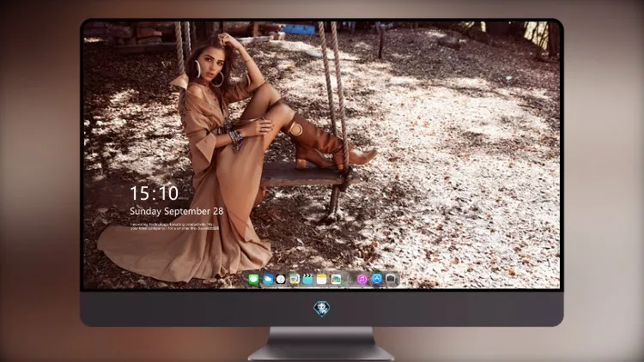
Task: Open the yellow Notes app in the dock
Action: point(322,280)
